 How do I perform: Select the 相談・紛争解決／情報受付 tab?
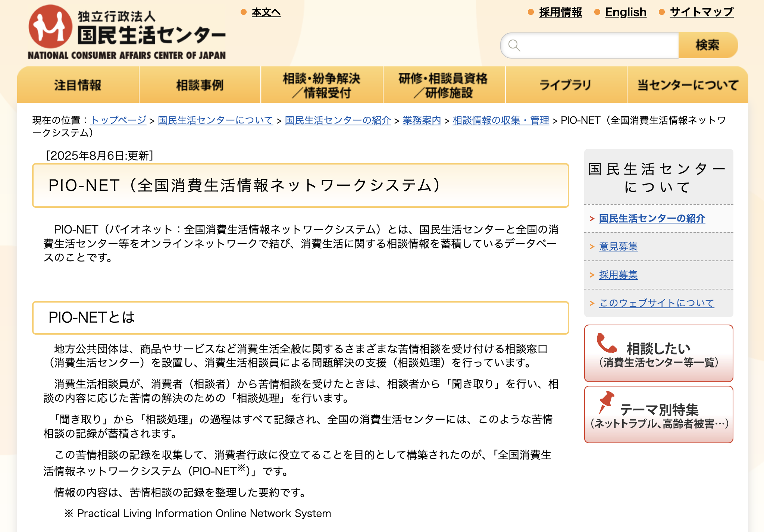coord(322,85)
